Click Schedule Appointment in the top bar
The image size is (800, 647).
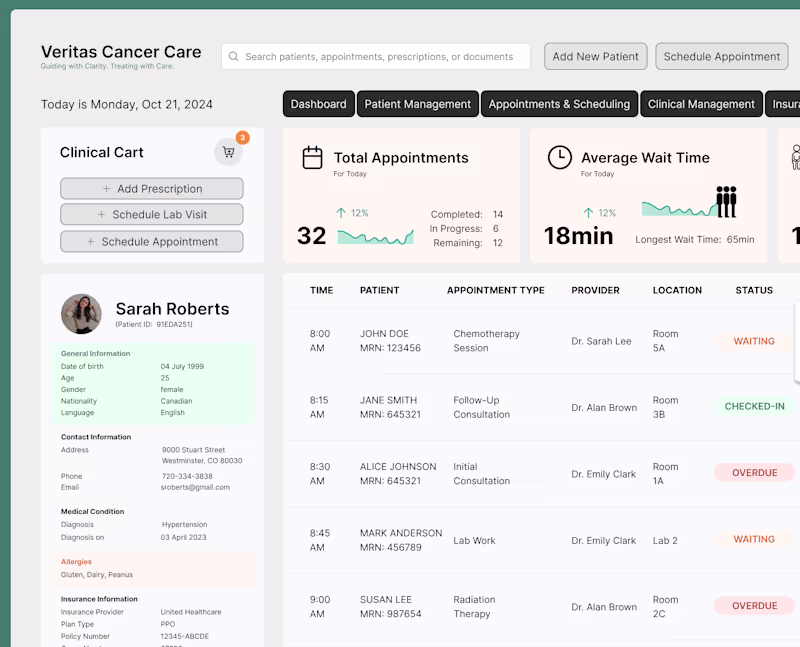click(x=721, y=56)
